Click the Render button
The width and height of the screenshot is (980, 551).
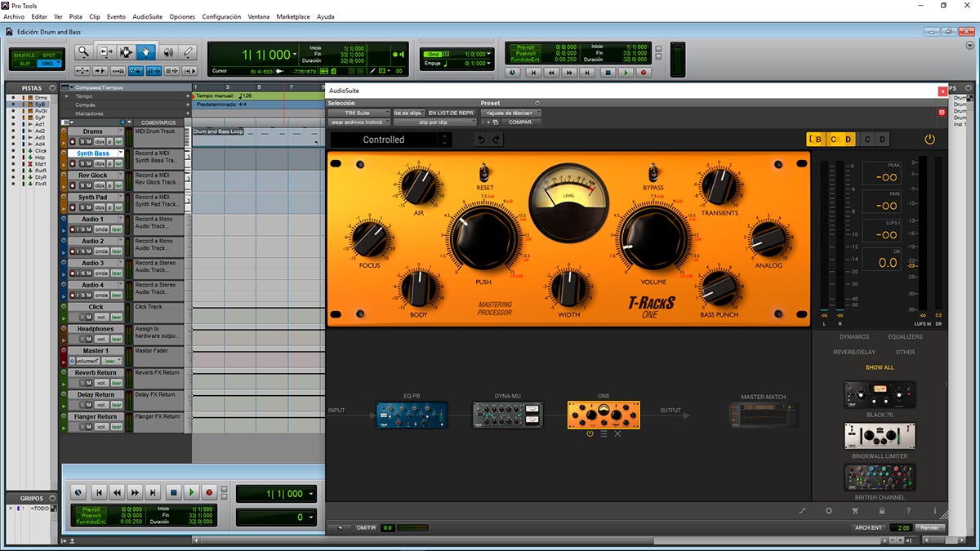point(930,528)
